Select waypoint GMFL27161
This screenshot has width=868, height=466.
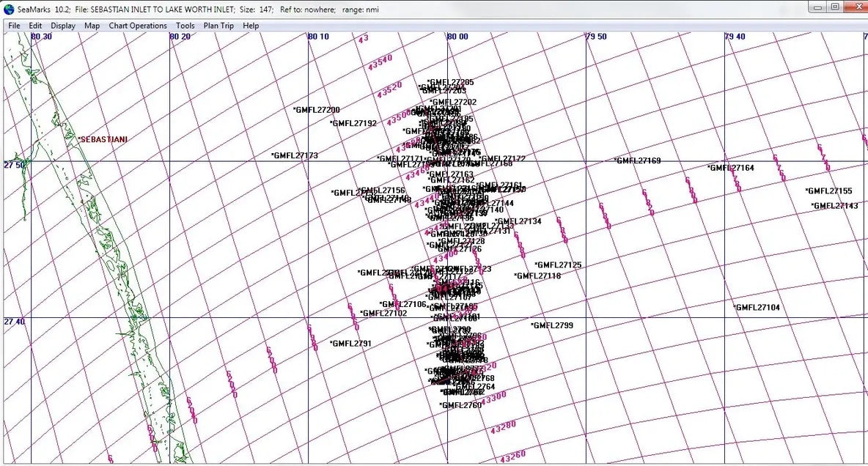coord(499,185)
